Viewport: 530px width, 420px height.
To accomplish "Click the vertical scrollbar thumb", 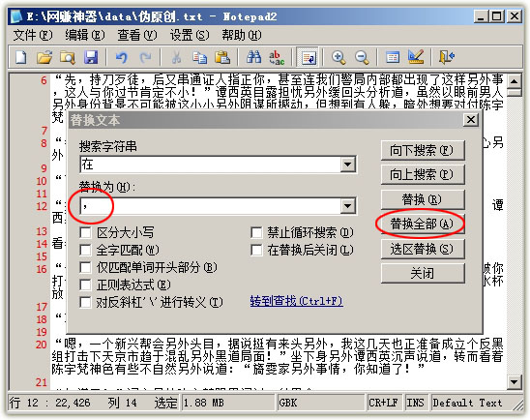I will coord(515,92).
